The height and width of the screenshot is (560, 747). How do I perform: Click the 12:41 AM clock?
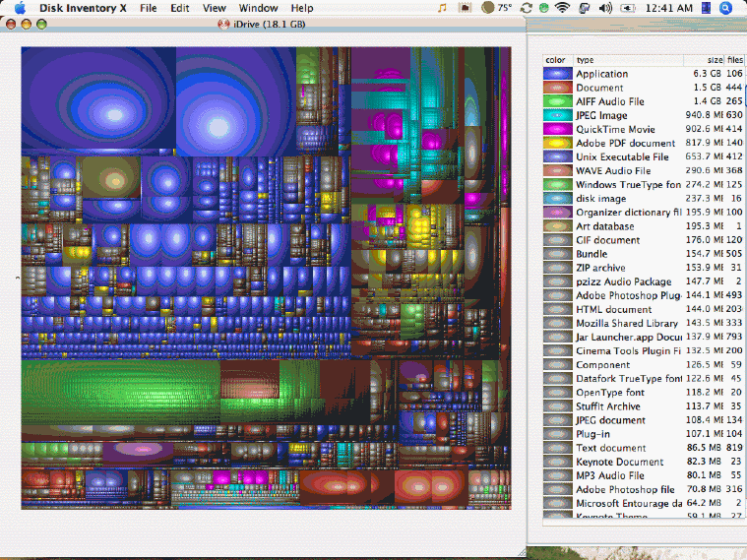(x=669, y=8)
